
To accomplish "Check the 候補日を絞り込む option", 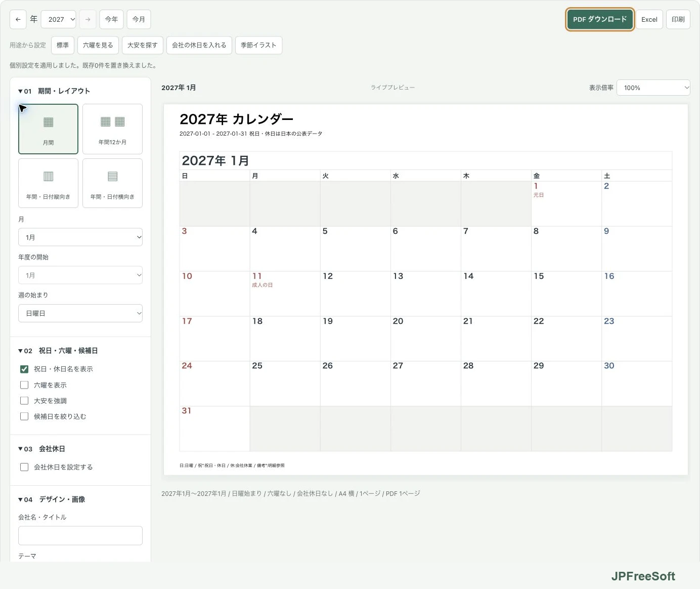I will click(24, 416).
